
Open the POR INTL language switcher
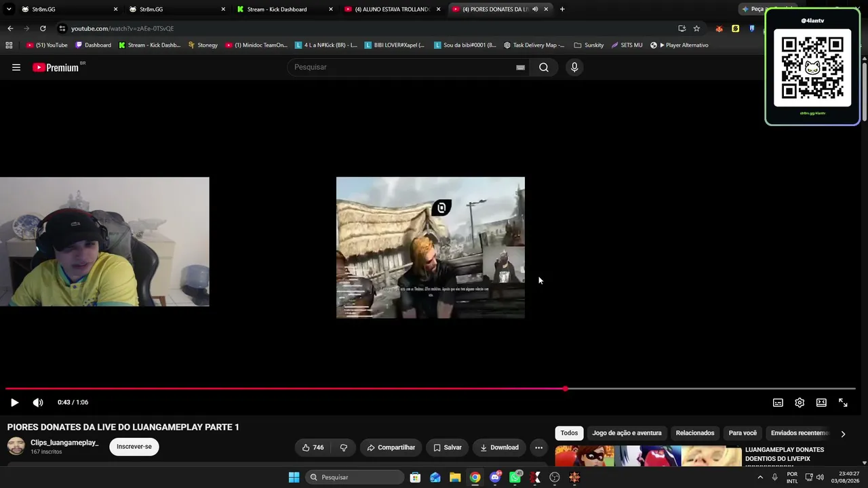tap(792, 477)
